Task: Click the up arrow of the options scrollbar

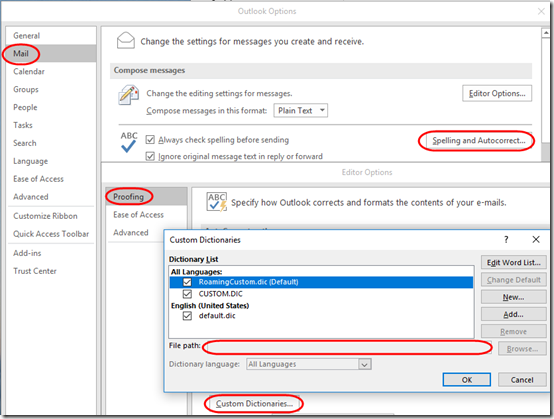Action: point(545,33)
